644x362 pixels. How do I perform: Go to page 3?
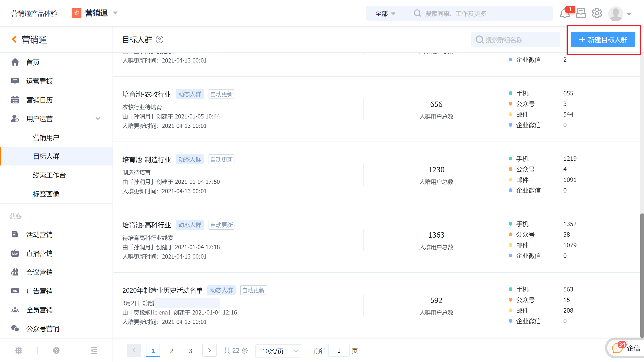click(190, 351)
